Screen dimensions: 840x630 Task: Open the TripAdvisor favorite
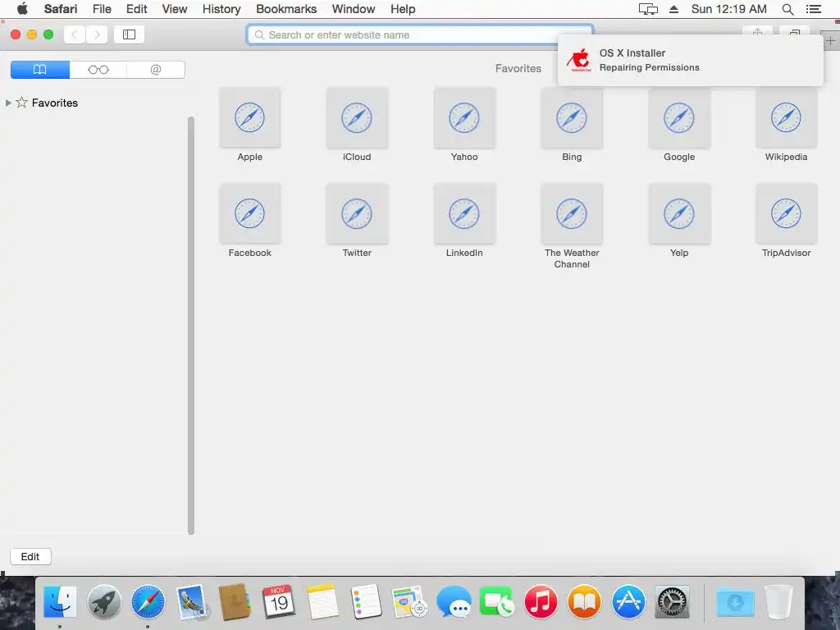tap(787, 214)
